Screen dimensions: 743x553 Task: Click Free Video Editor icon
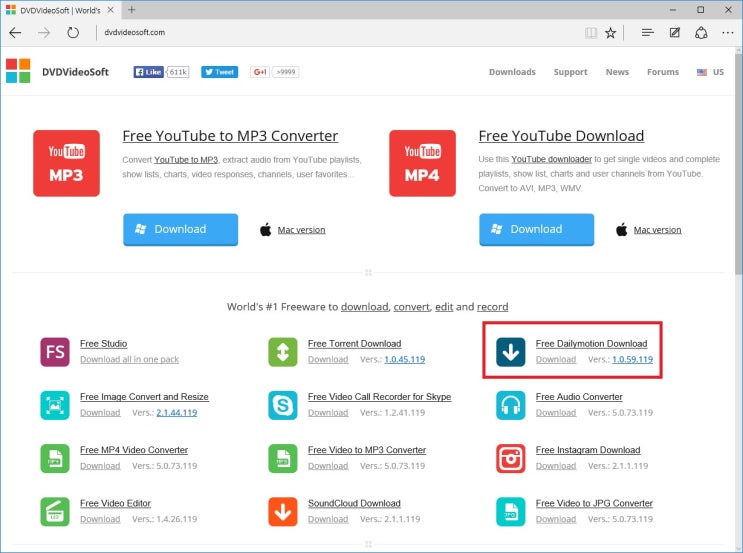[x=55, y=512]
